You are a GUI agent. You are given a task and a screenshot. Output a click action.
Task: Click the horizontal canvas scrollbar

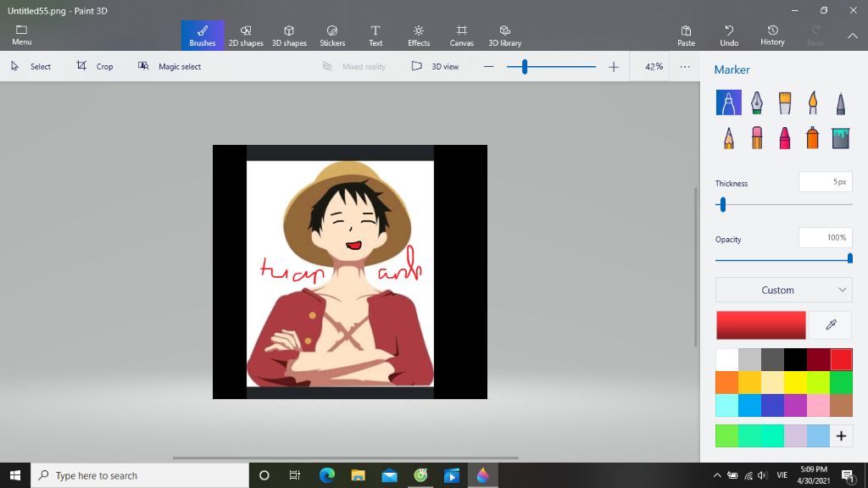[x=346, y=458]
